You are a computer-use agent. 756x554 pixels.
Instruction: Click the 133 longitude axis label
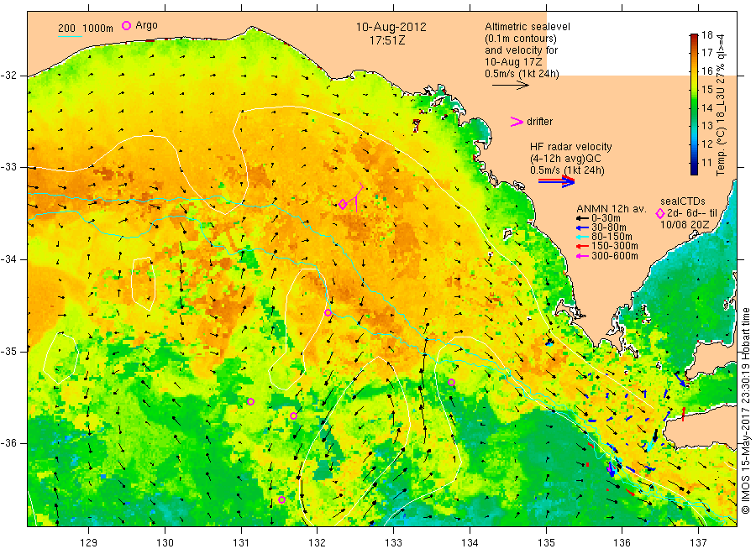[x=393, y=543]
